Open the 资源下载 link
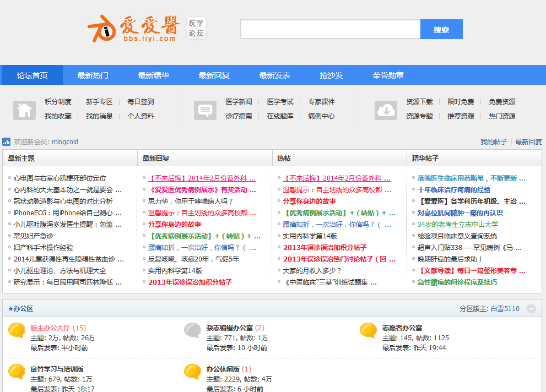 [x=420, y=101]
